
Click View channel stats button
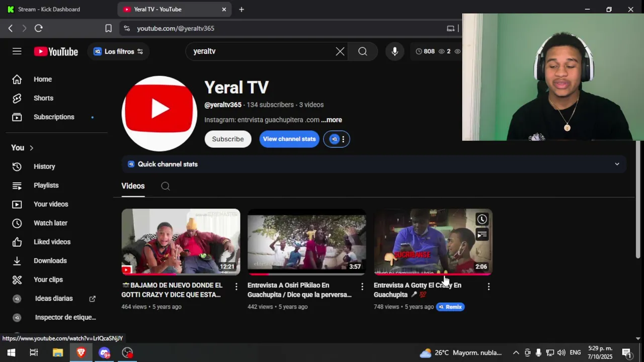pyautogui.click(x=289, y=139)
